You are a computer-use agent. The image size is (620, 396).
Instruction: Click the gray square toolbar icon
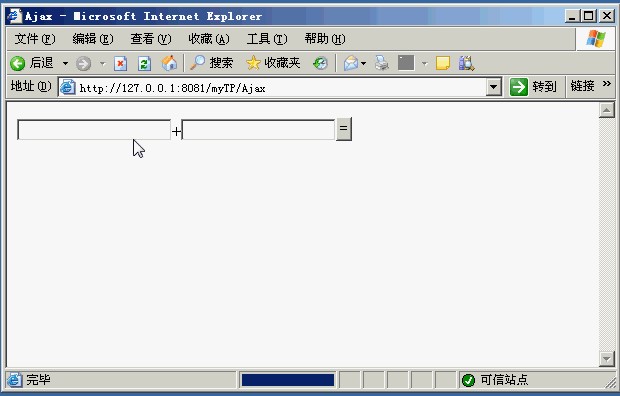point(406,63)
